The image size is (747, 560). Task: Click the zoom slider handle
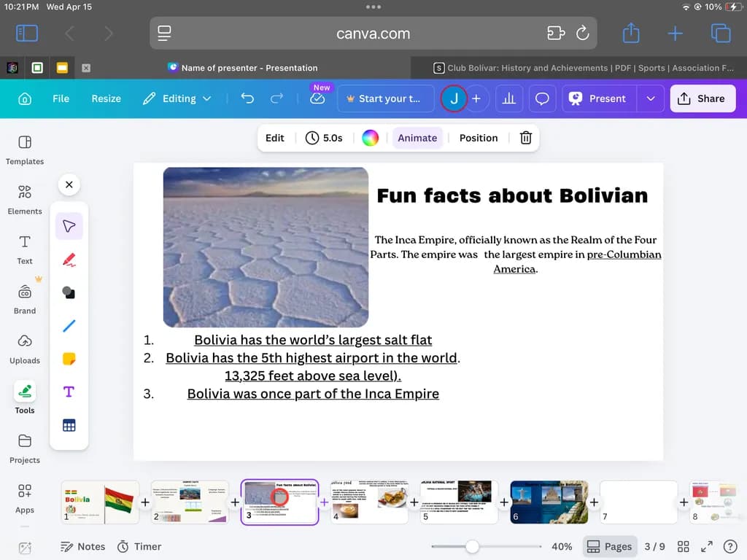pyautogui.click(x=472, y=546)
